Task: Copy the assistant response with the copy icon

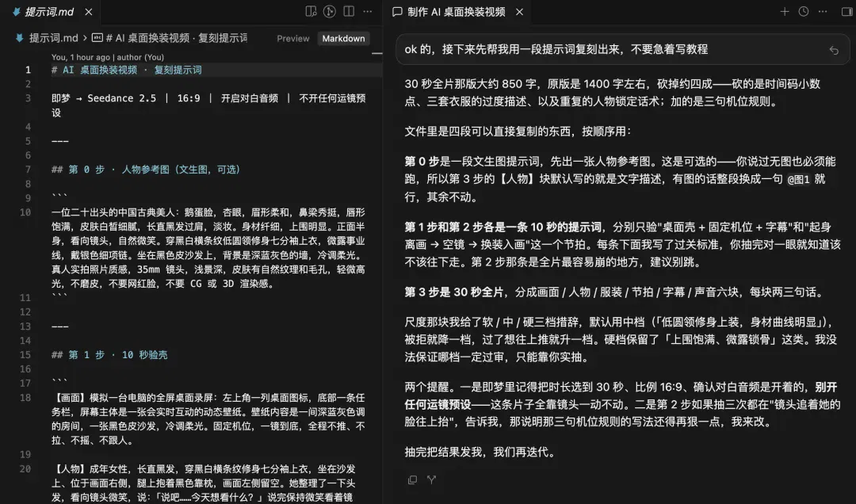Action: point(413,479)
